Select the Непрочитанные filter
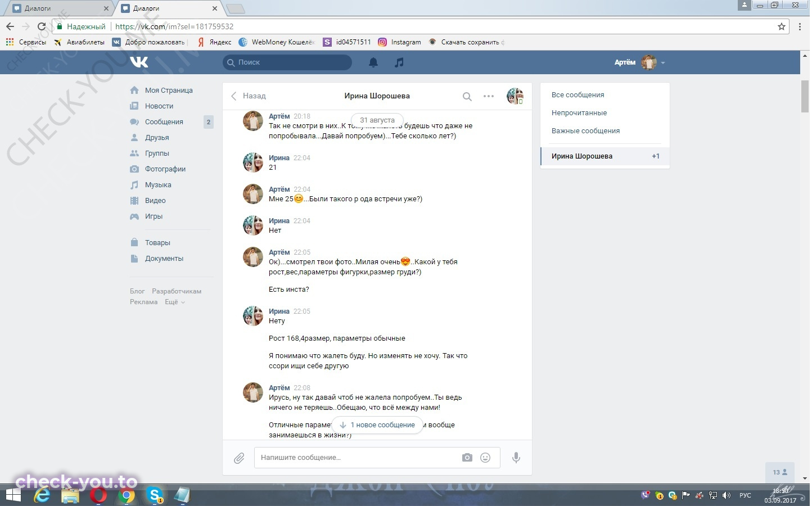Image resolution: width=812 pixels, height=506 pixels. click(579, 113)
